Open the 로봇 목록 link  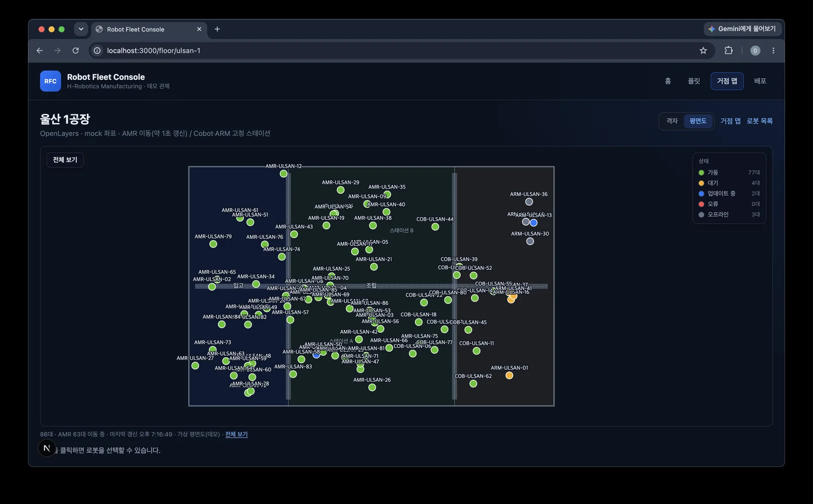pyautogui.click(x=760, y=121)
